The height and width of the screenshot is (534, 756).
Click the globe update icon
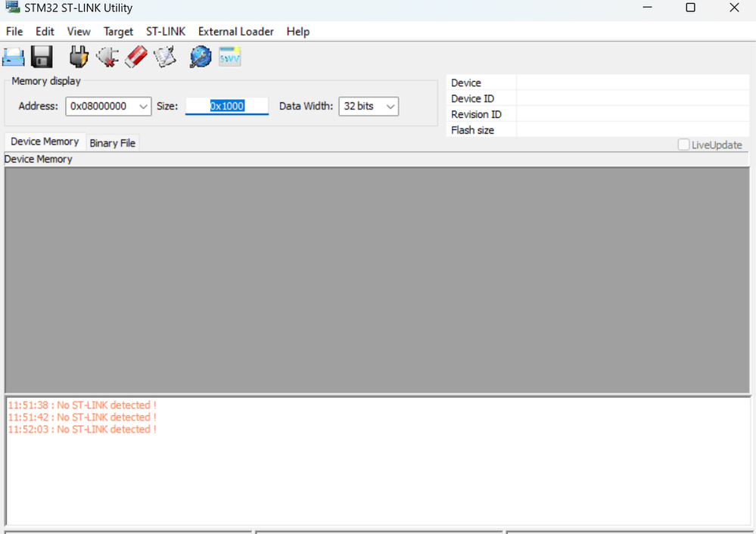[201, 57]
